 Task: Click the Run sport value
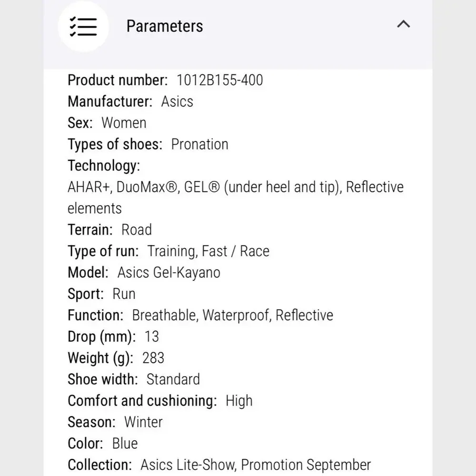(124, 294)
